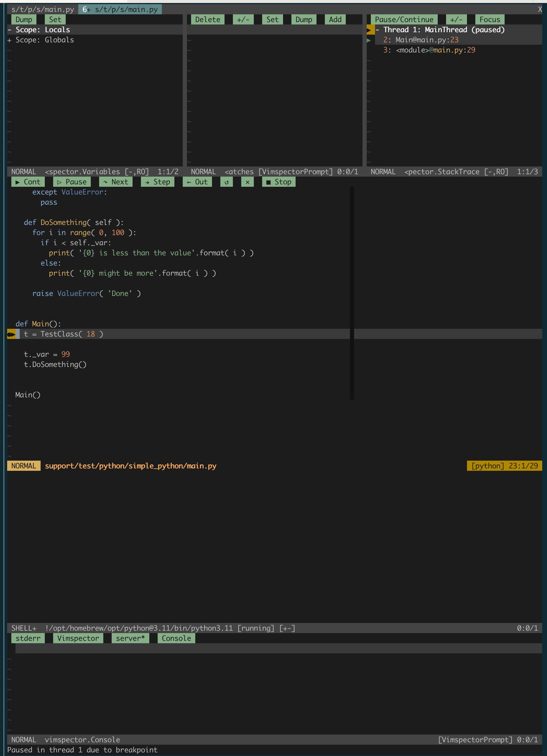The image size is (547, 756).
Task: Step out via the Out icon
Action: pyautogui.click(x=197, y=182)
